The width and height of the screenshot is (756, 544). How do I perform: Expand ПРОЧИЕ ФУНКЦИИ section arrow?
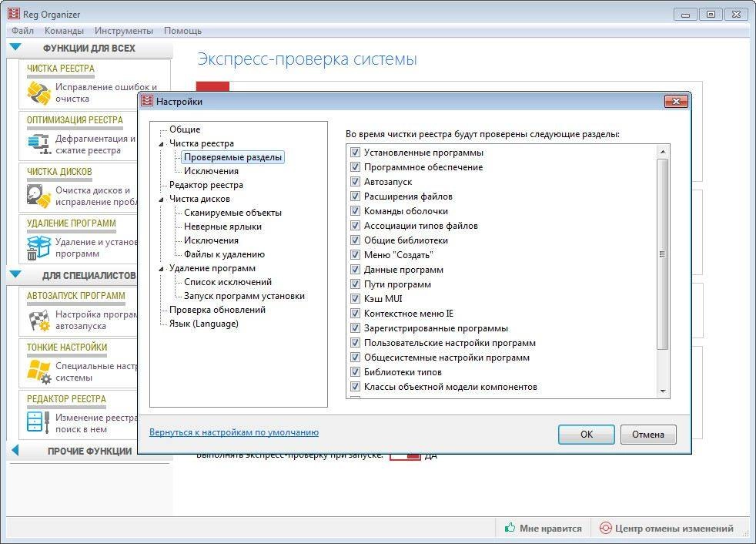pos(15,450)
